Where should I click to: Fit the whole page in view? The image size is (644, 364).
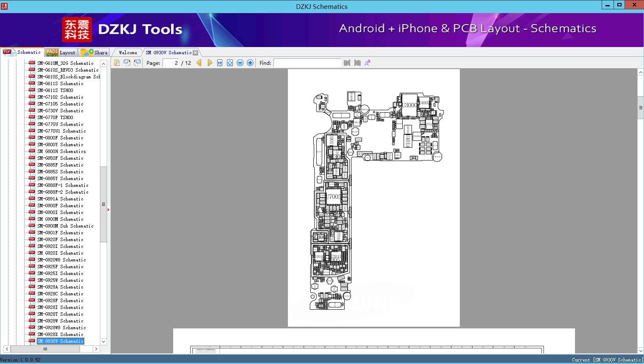[x=230, y=63]
